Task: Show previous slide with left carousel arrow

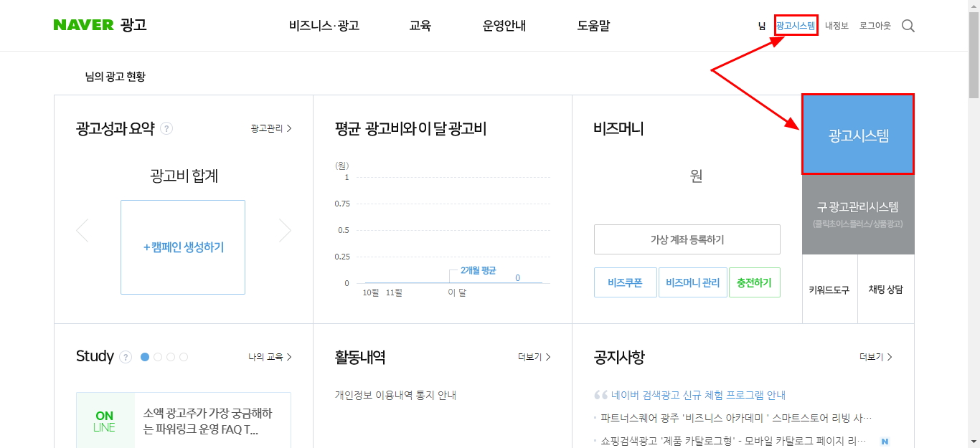Action: [83, 230]
